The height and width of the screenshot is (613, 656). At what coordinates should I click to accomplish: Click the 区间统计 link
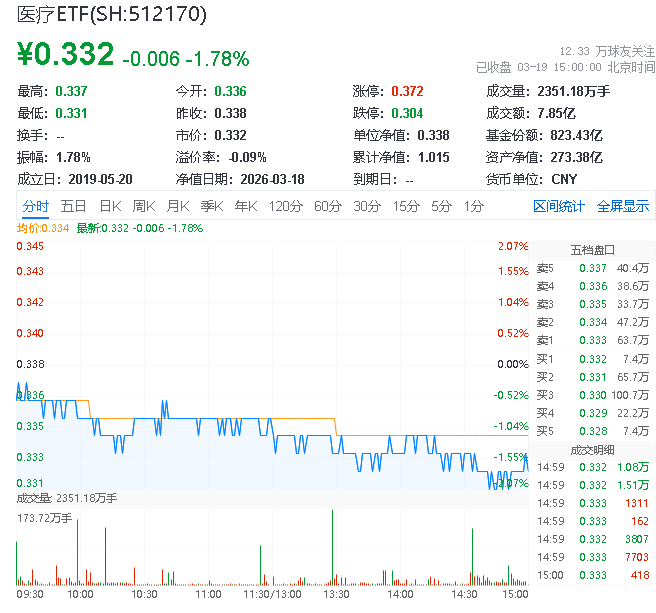[559, 206]
